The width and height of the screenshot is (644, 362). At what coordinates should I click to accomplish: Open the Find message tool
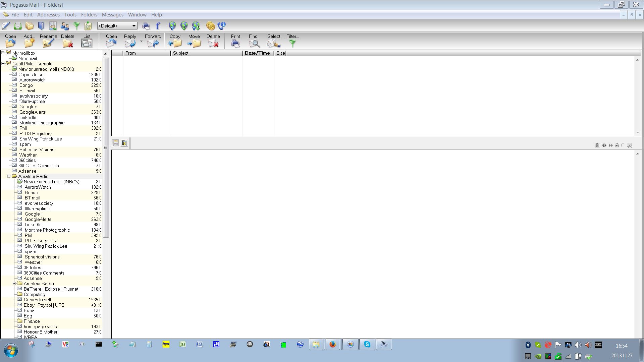pos(255,41)
